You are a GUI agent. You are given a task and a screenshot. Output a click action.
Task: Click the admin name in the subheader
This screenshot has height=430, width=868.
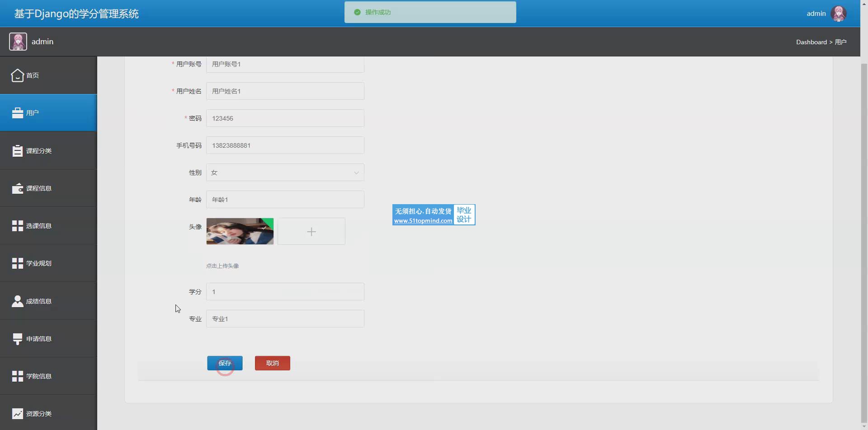pos(42,42)
